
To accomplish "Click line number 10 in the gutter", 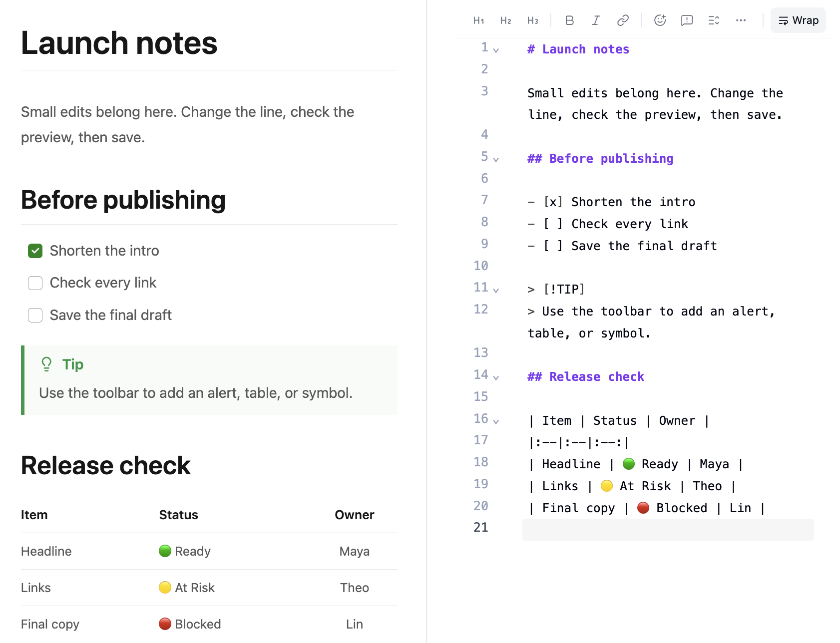I will 481,266.
